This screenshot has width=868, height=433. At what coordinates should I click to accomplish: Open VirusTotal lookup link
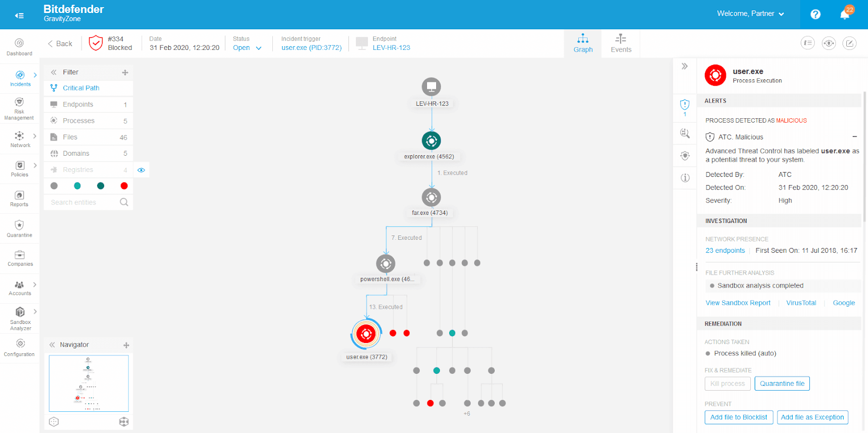[x=801, y=303]
